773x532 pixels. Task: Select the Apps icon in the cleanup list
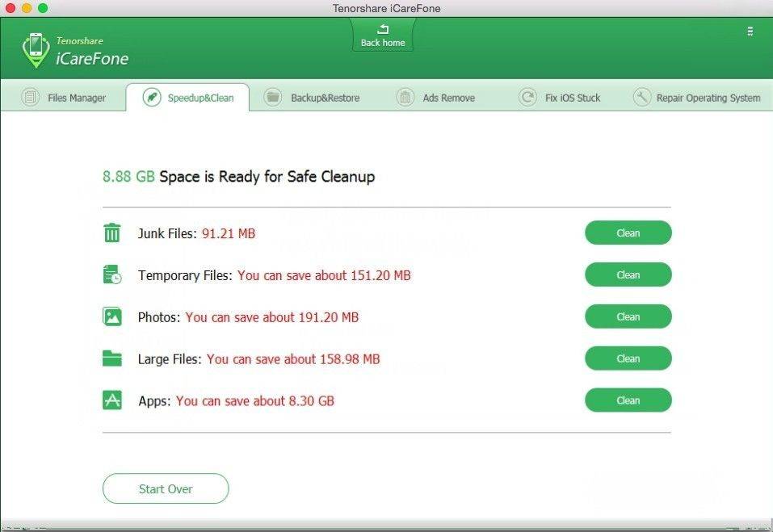tap(111, 400)
